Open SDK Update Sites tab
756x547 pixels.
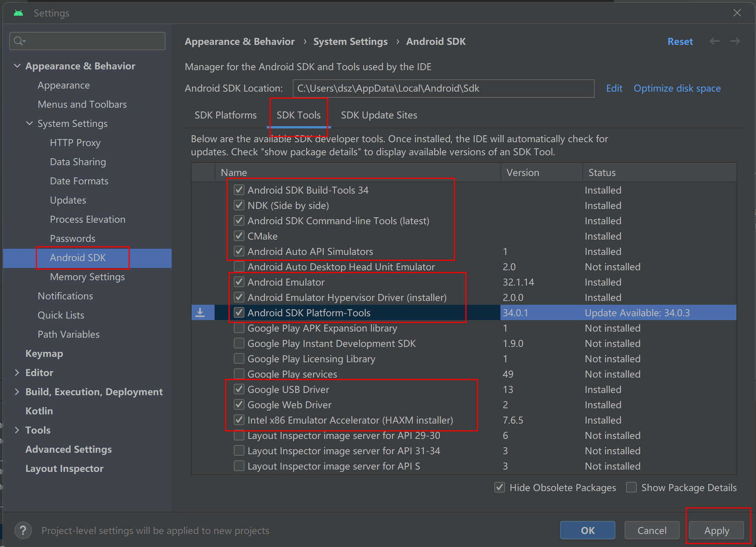pyautogui.click(x=379, y=115)
